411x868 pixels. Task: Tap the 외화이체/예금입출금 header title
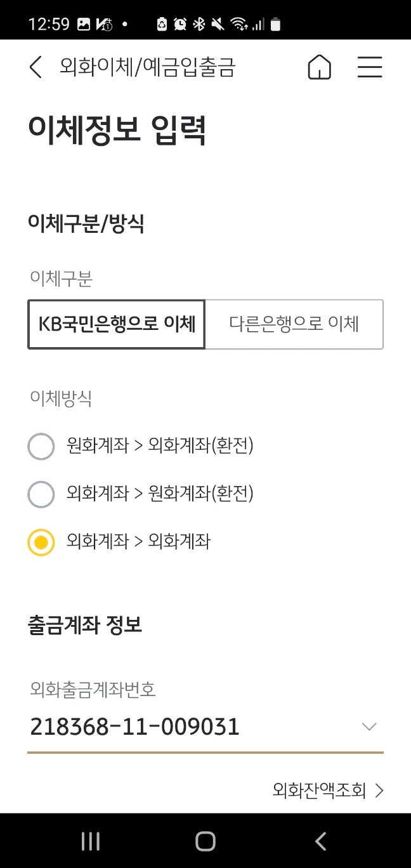pos(148,67)
